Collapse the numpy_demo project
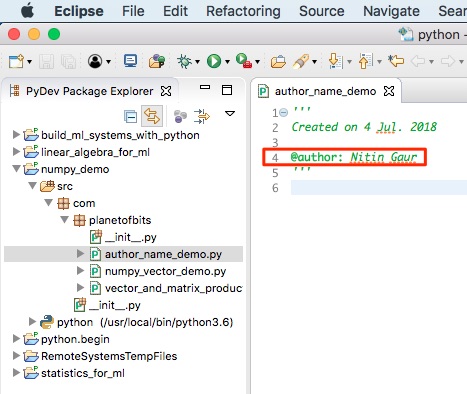 click(16, 169)
